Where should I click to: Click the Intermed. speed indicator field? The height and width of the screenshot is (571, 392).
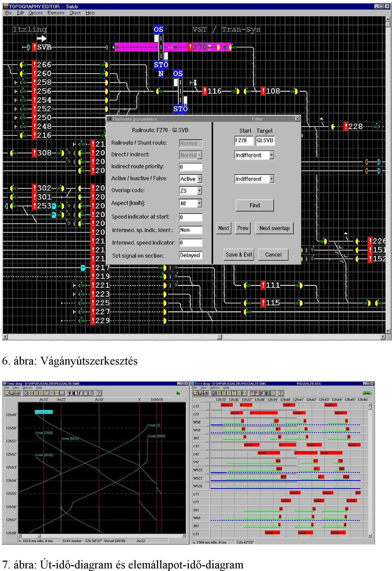click(191, 243)
